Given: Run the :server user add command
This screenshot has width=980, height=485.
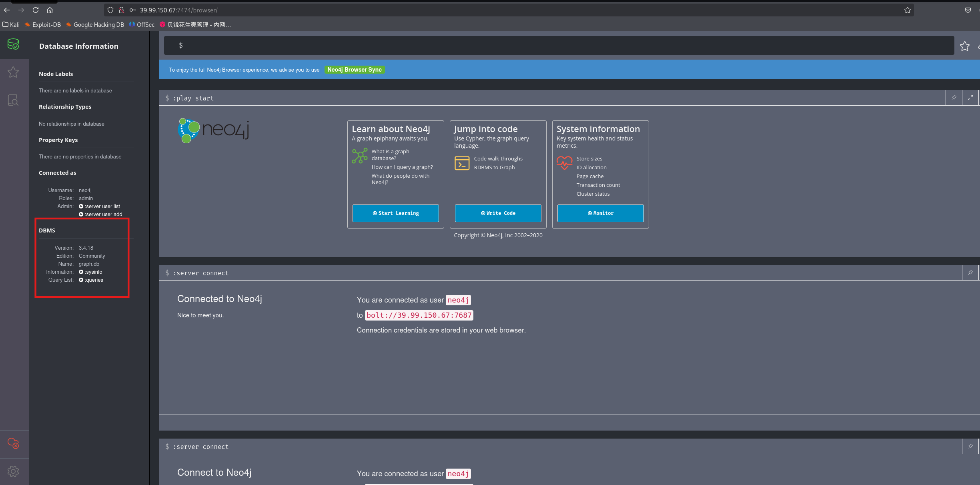Looking at the screenshot, I should (x=103, y=214).
